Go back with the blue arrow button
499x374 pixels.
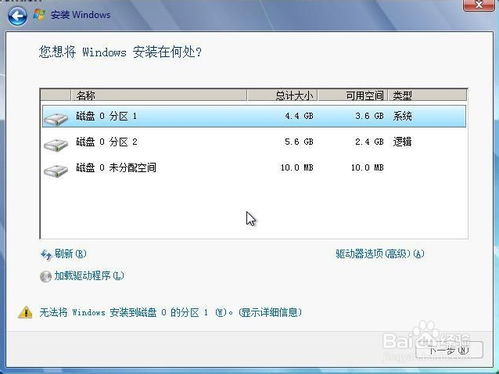(17, 16)
